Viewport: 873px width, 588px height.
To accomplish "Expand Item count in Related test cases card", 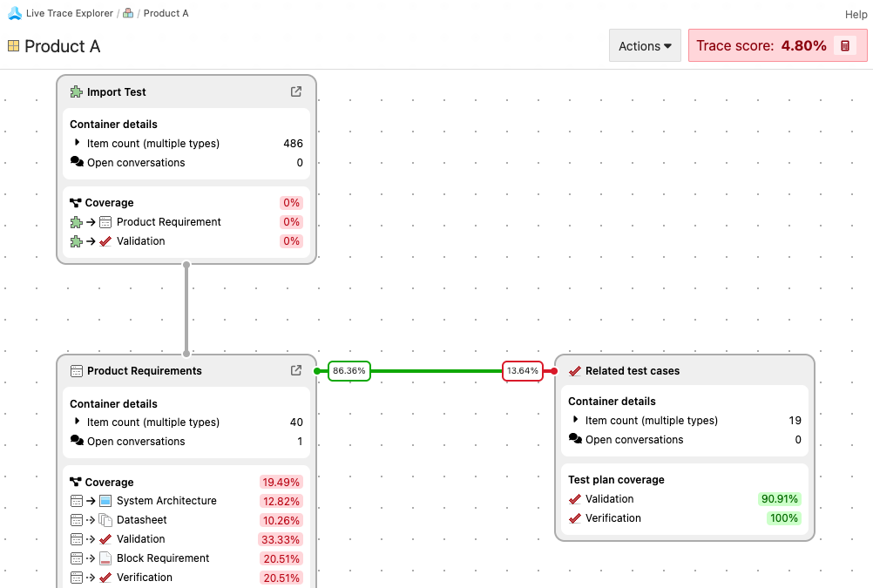I will click(577, 420).
